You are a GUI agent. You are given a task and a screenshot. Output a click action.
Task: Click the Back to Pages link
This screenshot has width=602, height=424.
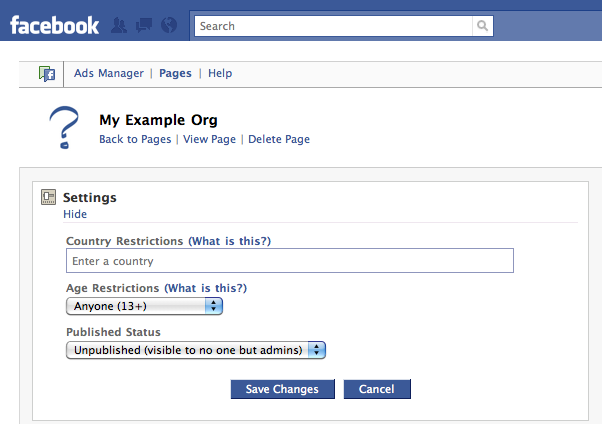135,139
